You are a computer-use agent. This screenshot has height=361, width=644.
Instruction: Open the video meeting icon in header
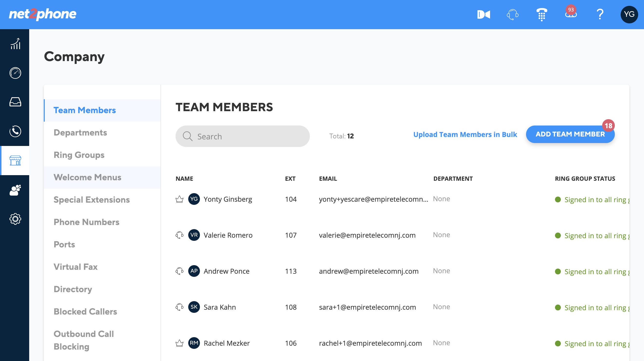483,15
